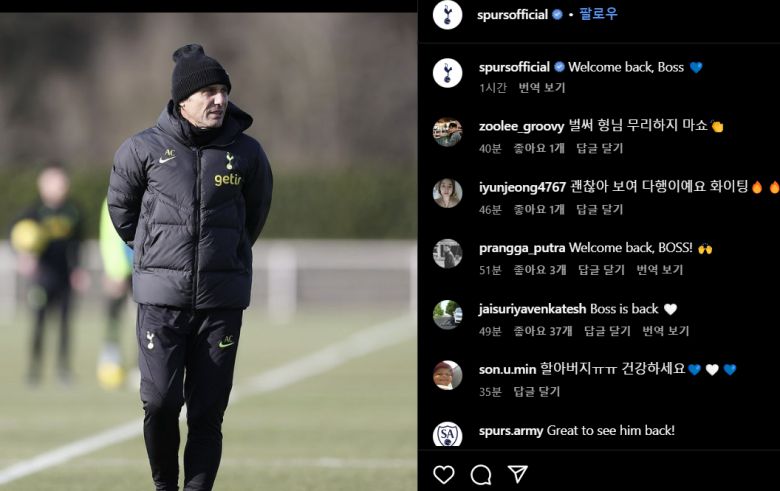Open spursofficial avatar in post header
Viewport: 780px width, 491px height.
[447, 14]
